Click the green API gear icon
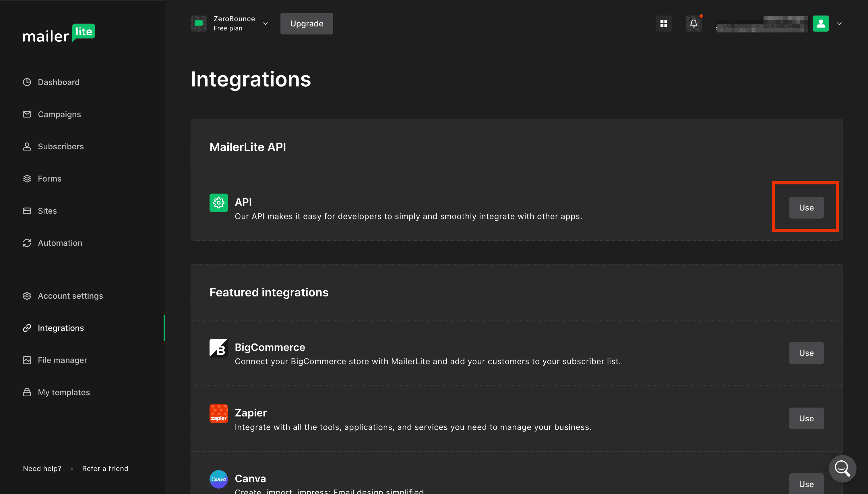This screenshot has width=868, height=494. (x=219, y=202)
